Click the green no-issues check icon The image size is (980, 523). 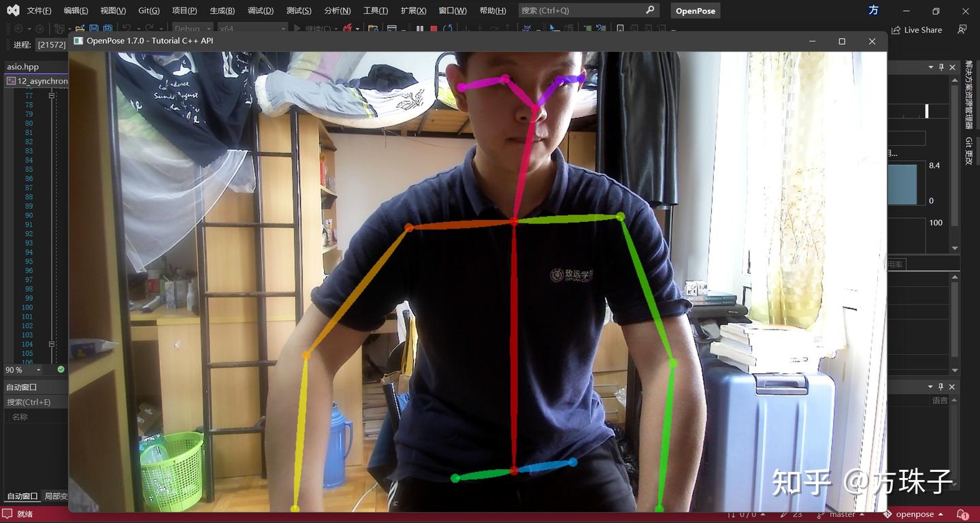click(61, 370)
